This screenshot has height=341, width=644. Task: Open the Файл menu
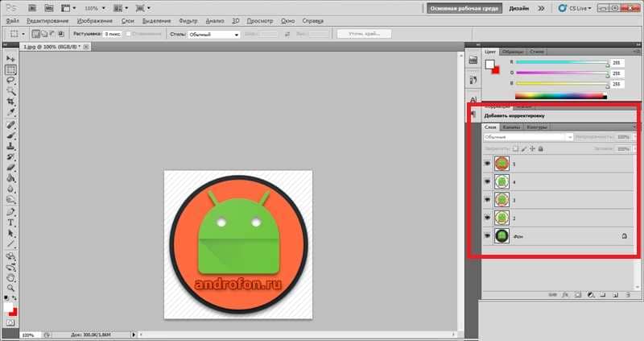point(13,21)
